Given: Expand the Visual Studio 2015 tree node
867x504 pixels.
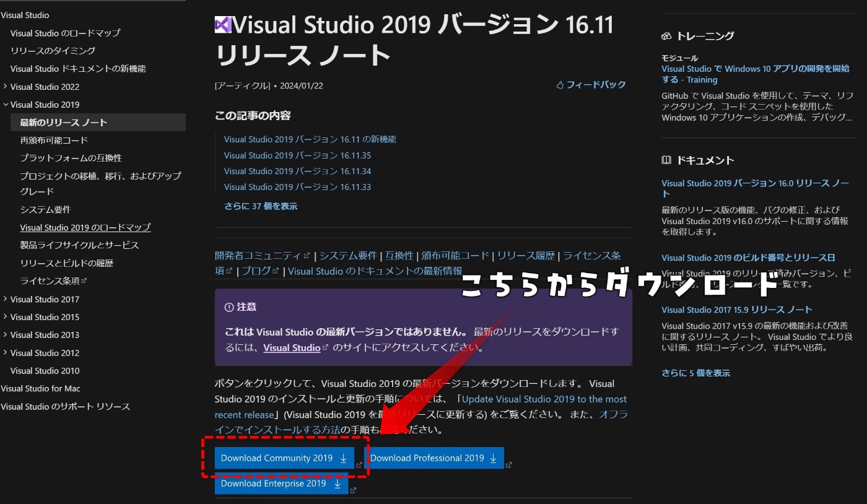Looking at the screenshot, I should click(x=6, y=317).
